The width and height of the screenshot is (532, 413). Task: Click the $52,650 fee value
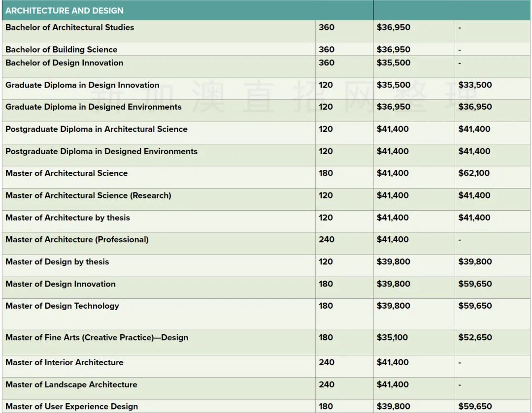click(x=475, y=338)
